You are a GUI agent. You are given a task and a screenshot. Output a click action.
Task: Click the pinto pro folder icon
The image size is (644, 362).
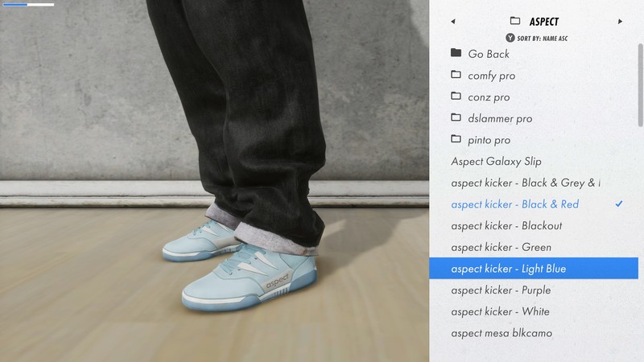(x=456, y=139)
